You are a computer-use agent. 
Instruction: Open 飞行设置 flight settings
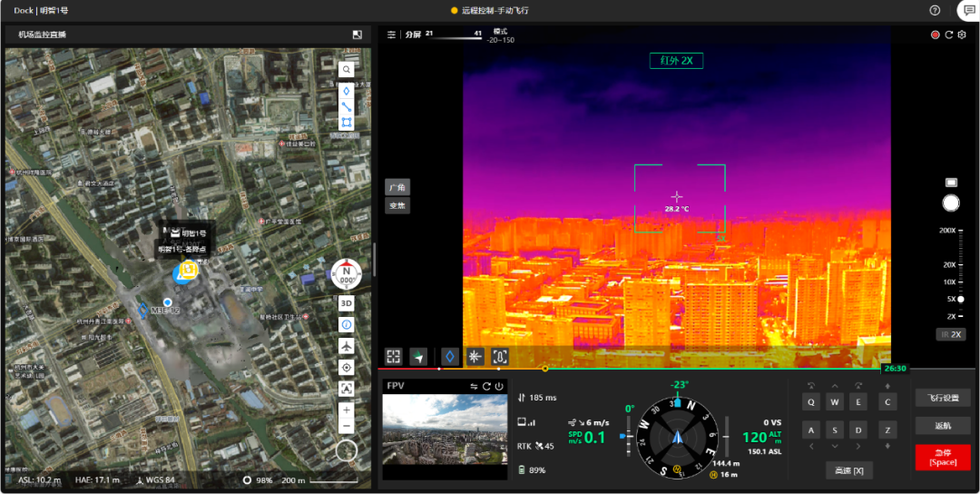pos(943,398)
